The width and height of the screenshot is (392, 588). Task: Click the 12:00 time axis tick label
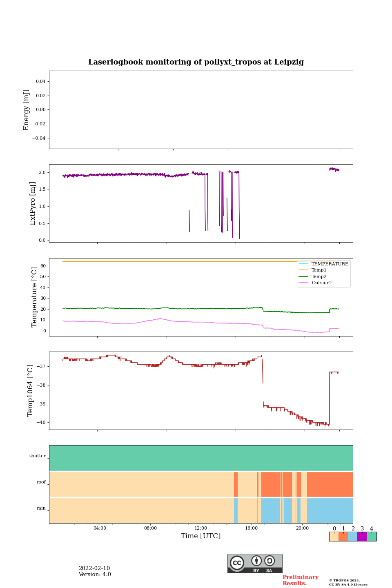tap(201, 528)
